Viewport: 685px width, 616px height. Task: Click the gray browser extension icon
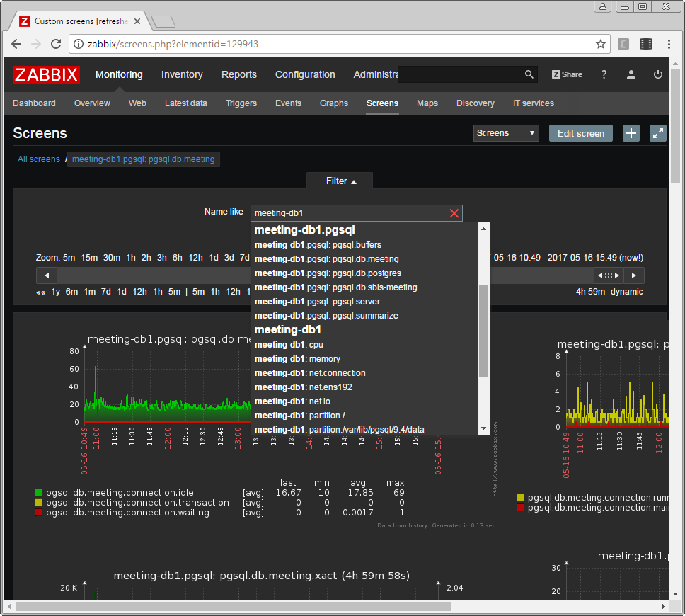click(x=623, y=44)
